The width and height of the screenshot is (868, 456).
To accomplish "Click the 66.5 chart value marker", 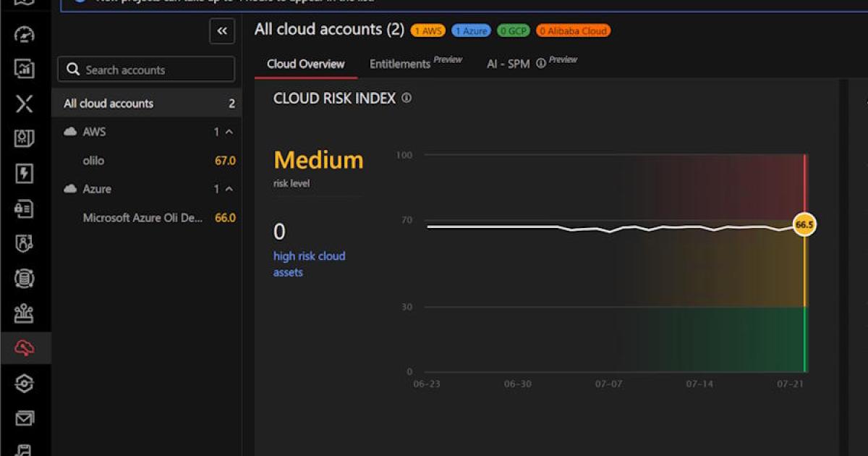I will 804,225.
